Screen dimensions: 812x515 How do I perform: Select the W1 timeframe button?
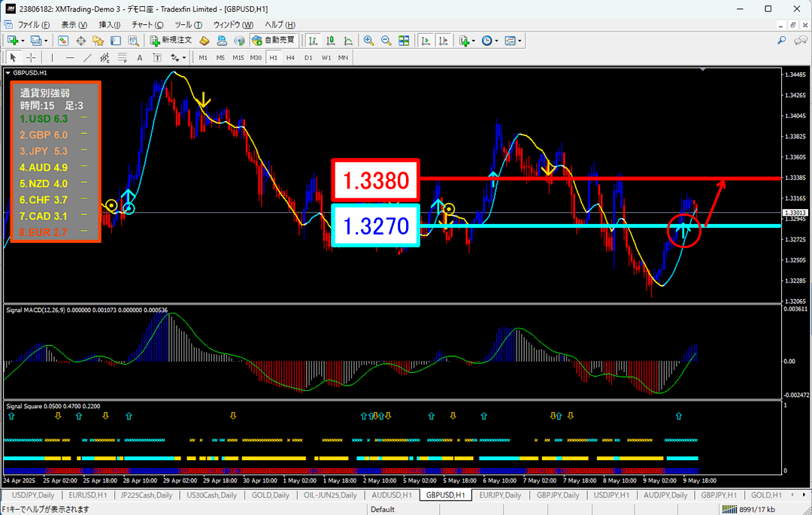tap(326, 57)
